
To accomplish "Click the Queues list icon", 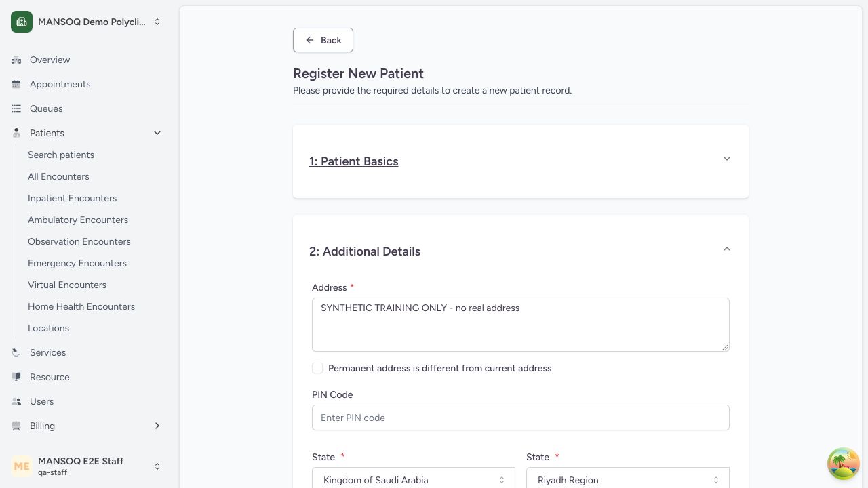I will 16,108.
